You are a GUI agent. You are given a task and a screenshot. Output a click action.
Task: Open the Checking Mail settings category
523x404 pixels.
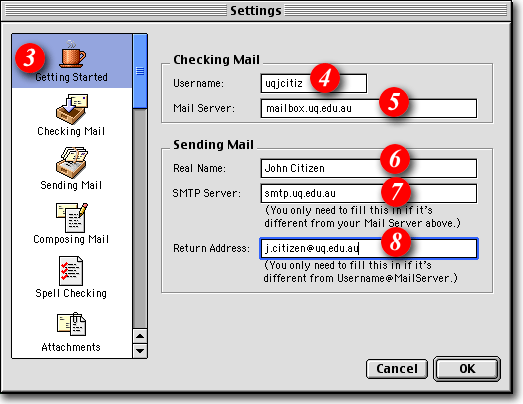click(71, 115)
